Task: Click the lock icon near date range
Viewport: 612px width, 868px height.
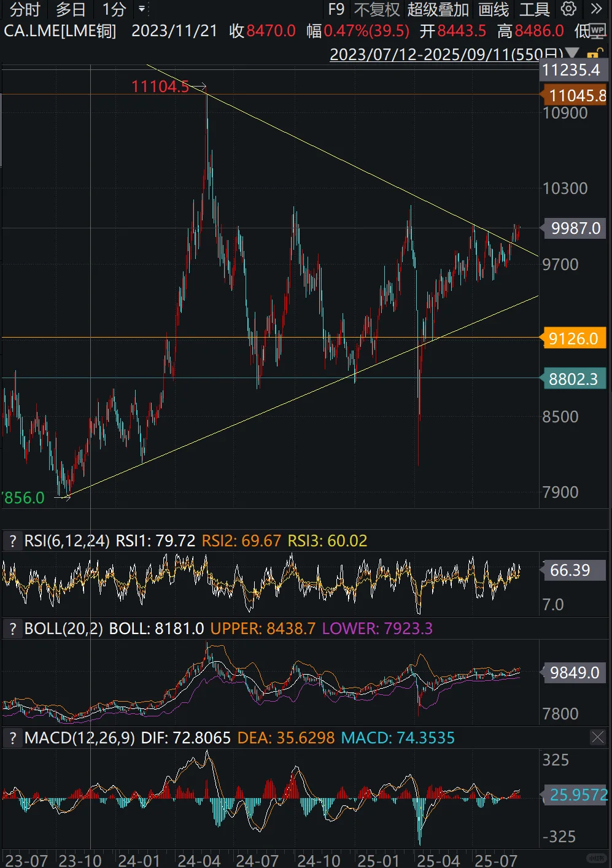Action: pyautogui.click(x=595, y=54)
